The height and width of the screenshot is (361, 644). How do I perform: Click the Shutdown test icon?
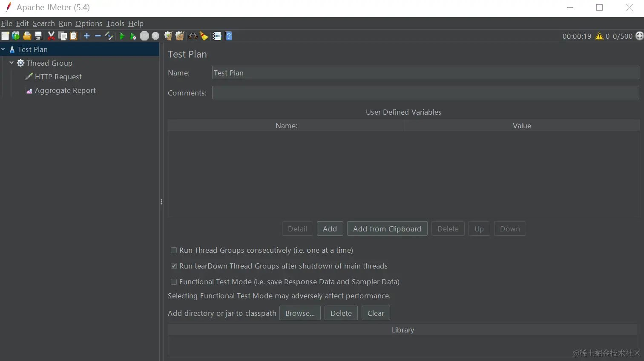click(x=155, y=36)
